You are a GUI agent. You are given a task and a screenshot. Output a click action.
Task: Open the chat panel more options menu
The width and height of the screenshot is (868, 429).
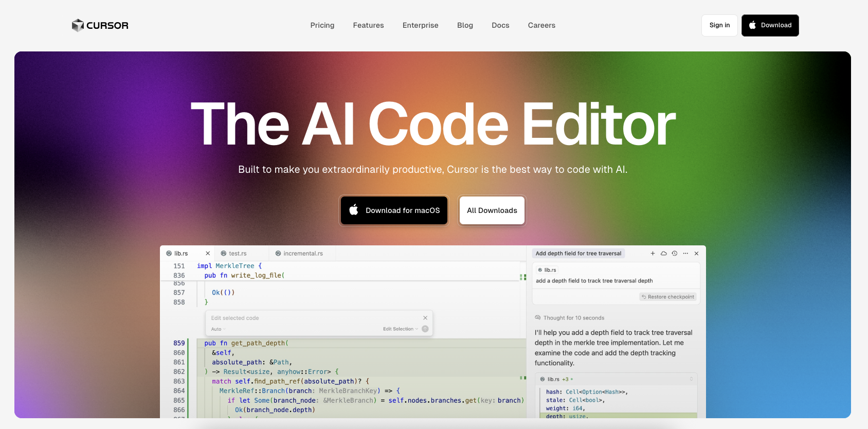[x=685, y=254]
